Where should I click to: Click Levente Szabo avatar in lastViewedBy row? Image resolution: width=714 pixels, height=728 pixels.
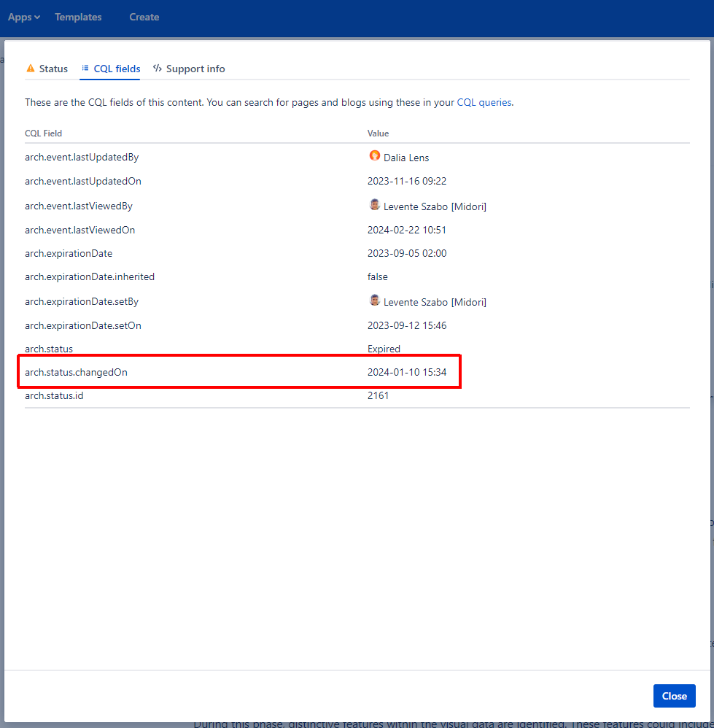[x=374, y=204]
